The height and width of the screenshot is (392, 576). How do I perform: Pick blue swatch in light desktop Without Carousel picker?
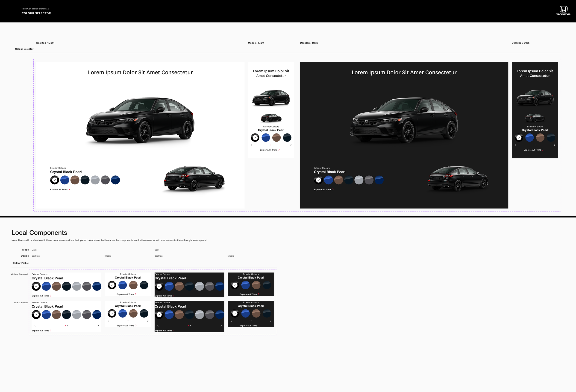[46, 286]
